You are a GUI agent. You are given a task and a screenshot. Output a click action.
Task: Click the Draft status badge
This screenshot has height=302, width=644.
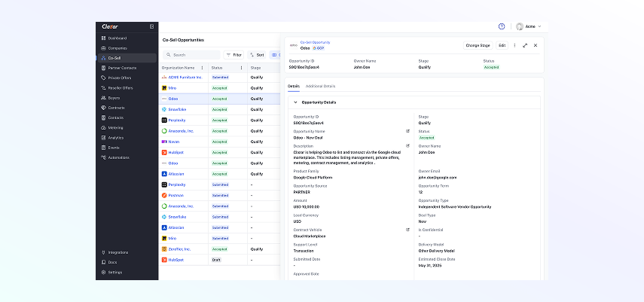click(216, 260)
